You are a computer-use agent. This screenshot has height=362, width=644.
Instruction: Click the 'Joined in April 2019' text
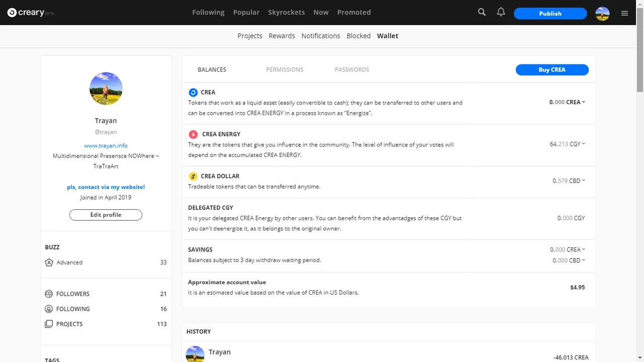pos(106,198)
